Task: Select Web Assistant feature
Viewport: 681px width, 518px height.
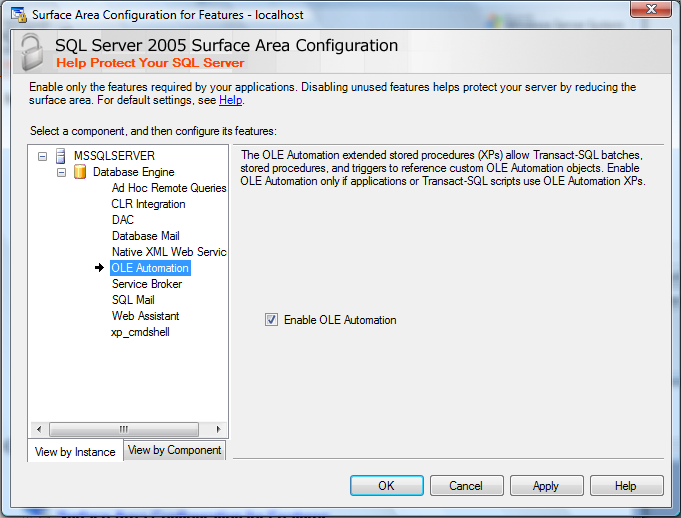Action: [145, 316]
